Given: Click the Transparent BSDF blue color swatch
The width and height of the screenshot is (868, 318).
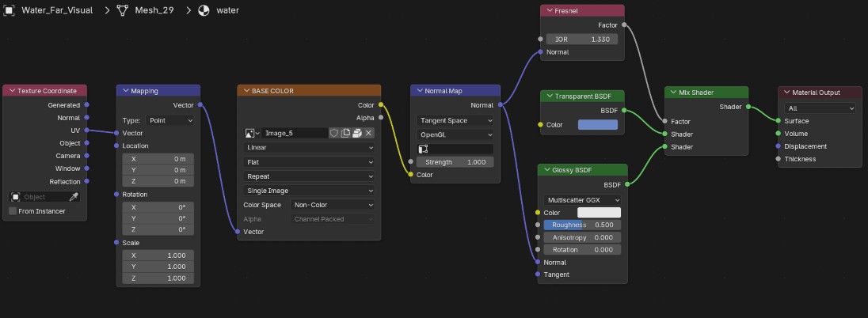Looking at the screenshot, I should click(x=597, y=124).
